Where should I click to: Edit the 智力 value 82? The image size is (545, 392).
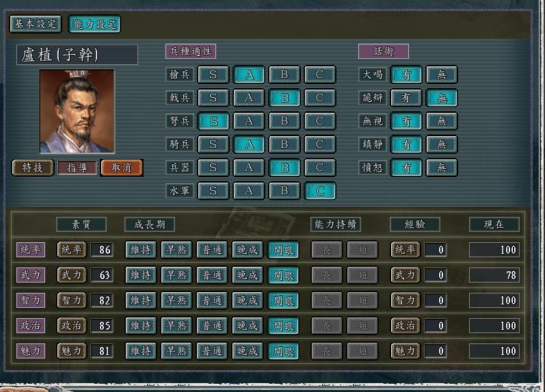(102, 300)
